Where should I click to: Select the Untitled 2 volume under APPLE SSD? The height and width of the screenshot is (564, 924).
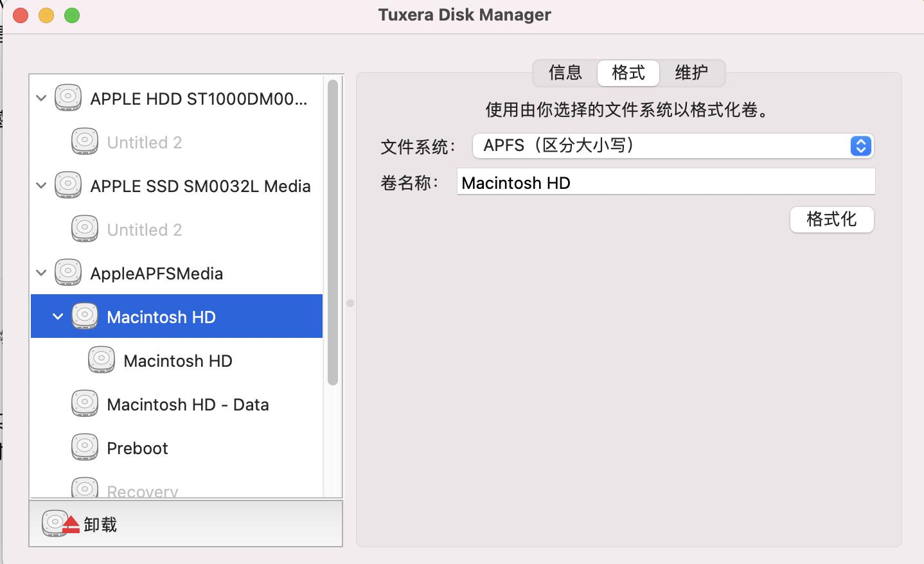tap(145, 229)
